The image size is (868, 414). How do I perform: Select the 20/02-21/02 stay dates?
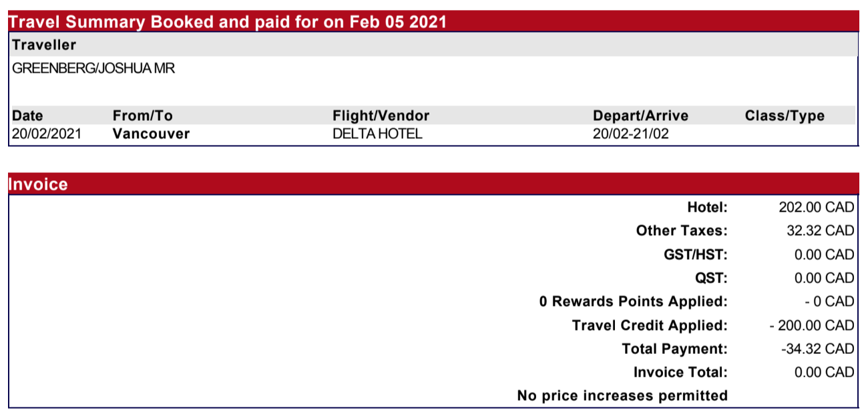coord(630,134)
